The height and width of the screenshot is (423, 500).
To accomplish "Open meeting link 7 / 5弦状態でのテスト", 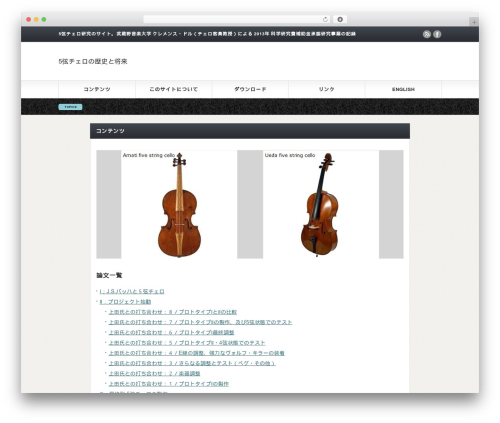I will coord(200,322).
